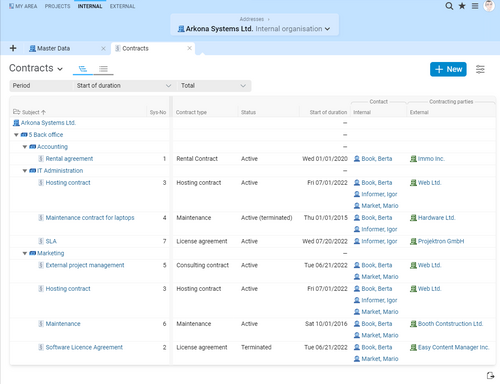Click the 'Consulting contract' type cell
Viewport: 500px width, 384px height.
click(x=203, y=265)
